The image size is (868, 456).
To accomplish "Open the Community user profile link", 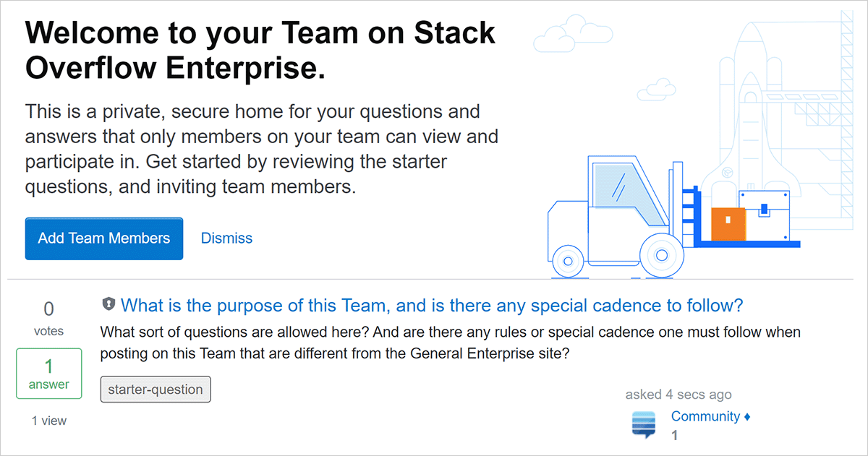I will point(705,417).
